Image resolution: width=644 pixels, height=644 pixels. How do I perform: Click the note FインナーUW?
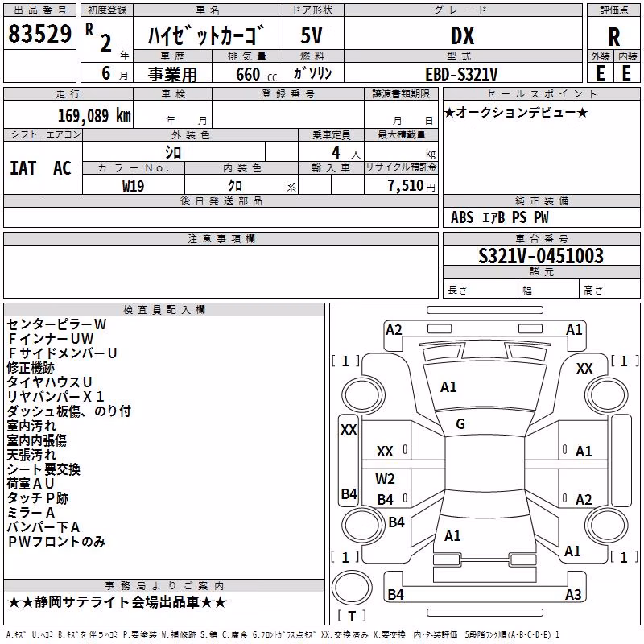[51, 339]
